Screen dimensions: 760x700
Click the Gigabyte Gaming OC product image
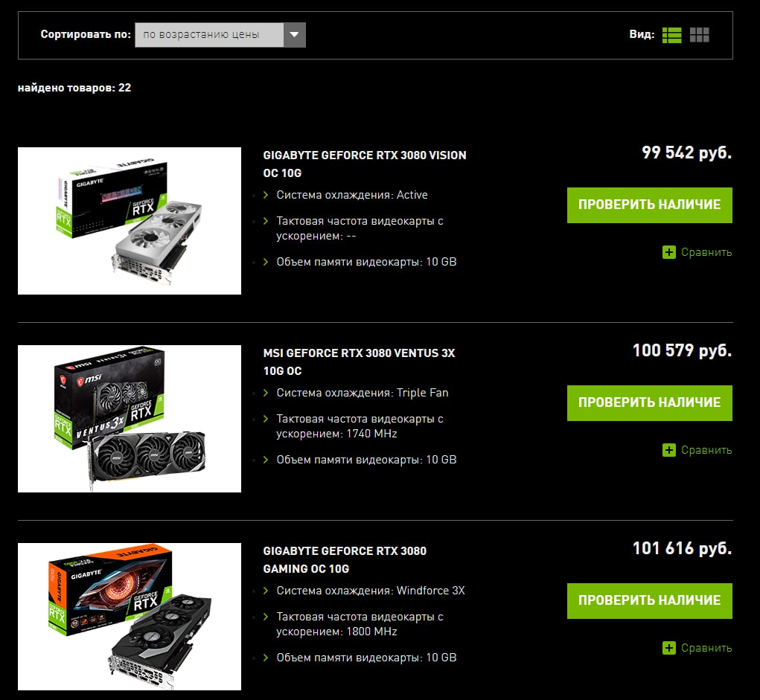pyautogui.click(x=130, y=617)
